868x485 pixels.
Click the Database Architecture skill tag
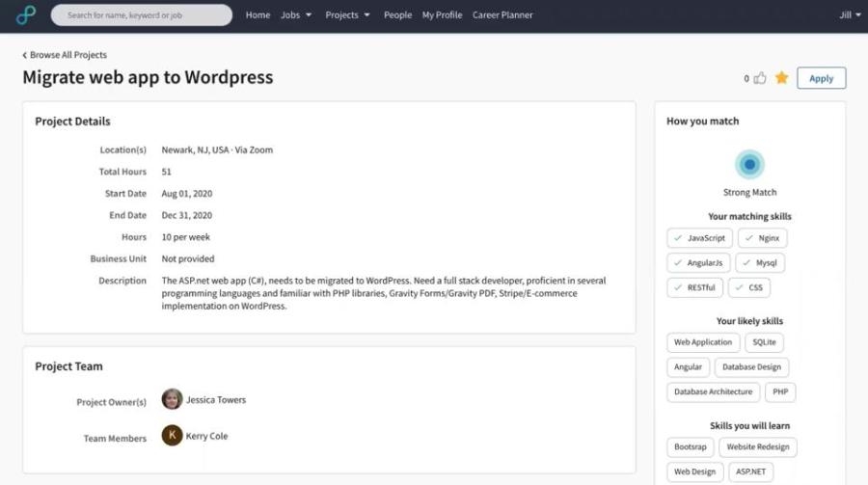(713, 391)
